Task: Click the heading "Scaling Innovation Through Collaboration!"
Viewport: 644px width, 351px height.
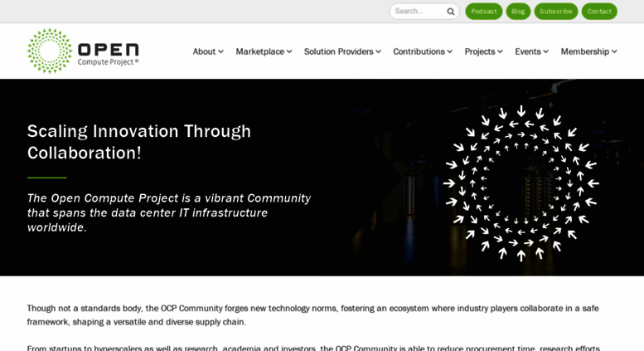Action: click(138, 142)
